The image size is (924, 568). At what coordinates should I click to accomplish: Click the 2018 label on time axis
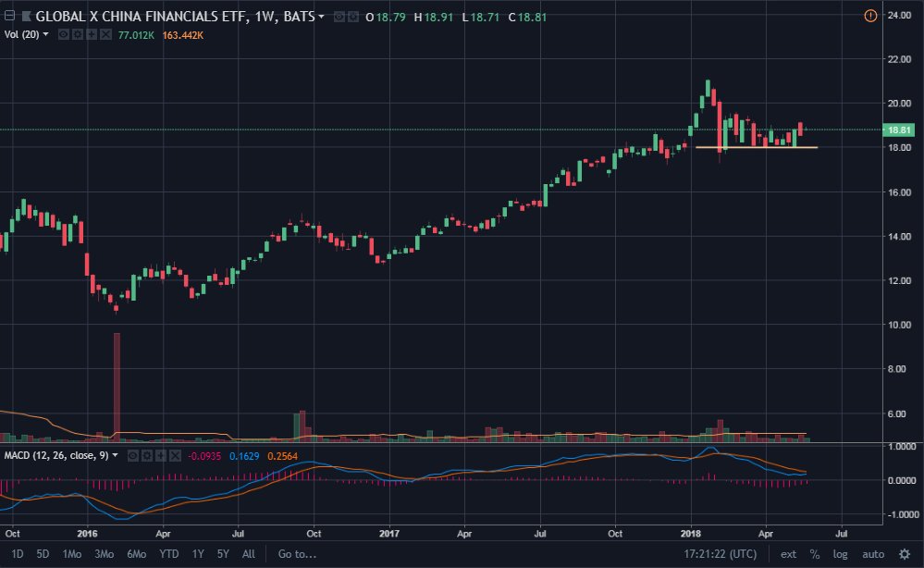(691, 534)
